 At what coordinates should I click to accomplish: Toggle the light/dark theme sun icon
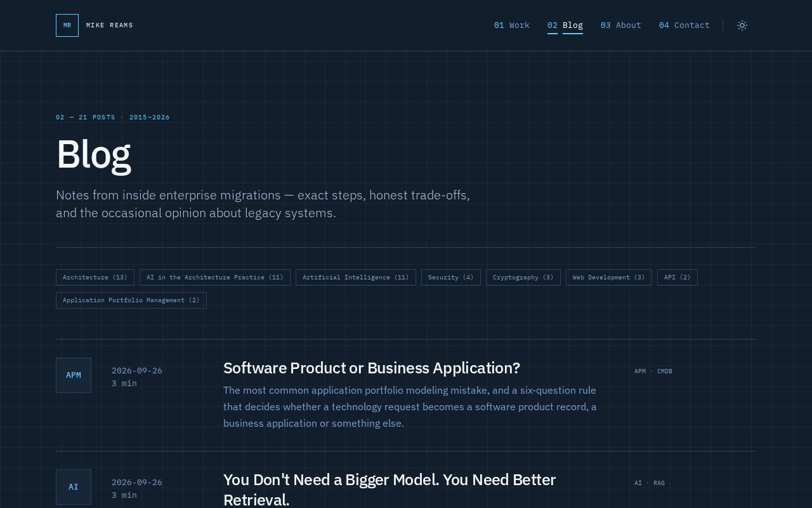coord(742,25)
